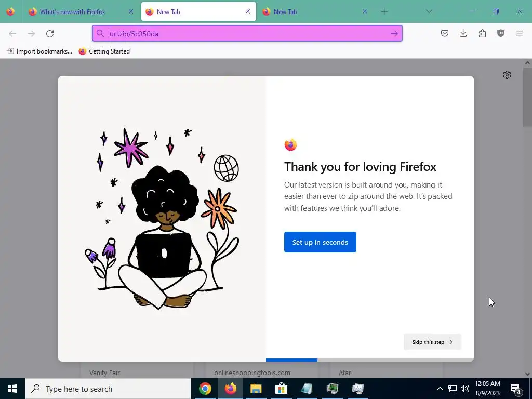Open the Afar story card
This screenshot has width=532, height=399.
click(387, 370)
